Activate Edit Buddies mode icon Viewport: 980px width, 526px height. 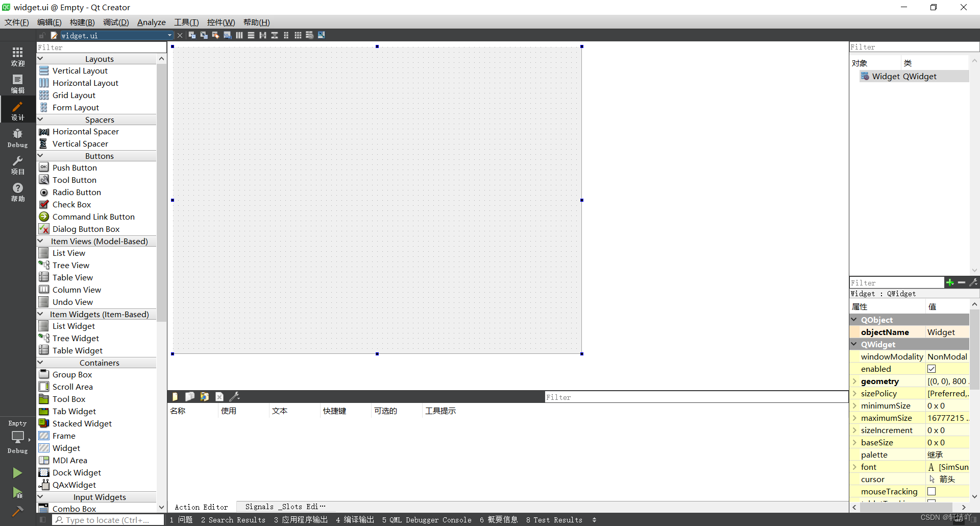click(215, 35)
